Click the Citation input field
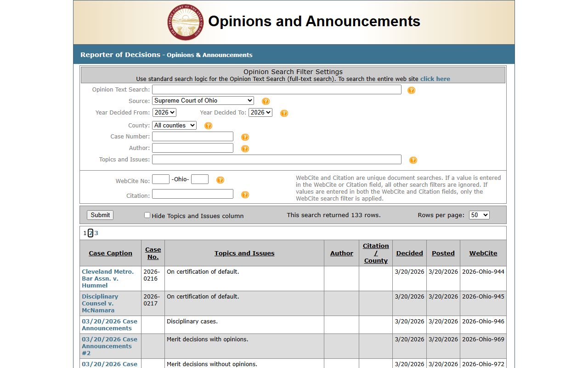 pos(192,194)
